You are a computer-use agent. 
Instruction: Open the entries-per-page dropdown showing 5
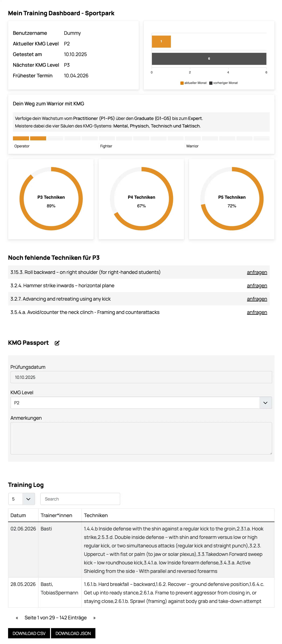pos(22,499)
